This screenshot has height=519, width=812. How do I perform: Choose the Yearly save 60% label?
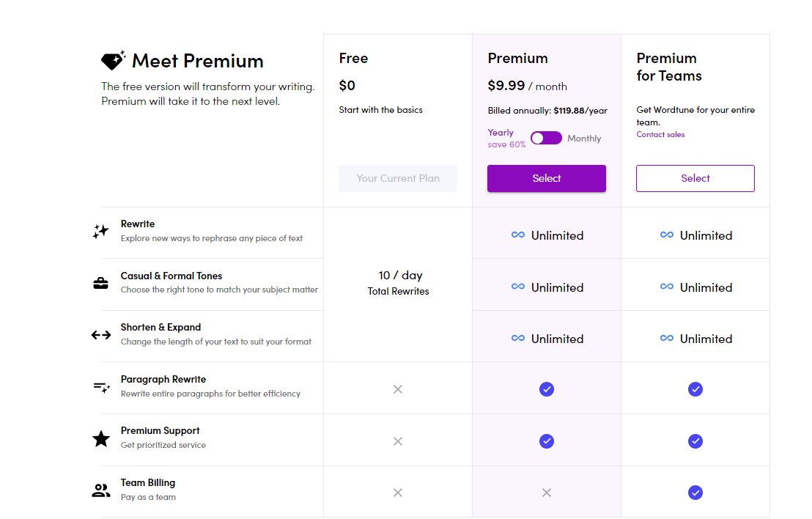pyautogui.click(x=506, y=138)
